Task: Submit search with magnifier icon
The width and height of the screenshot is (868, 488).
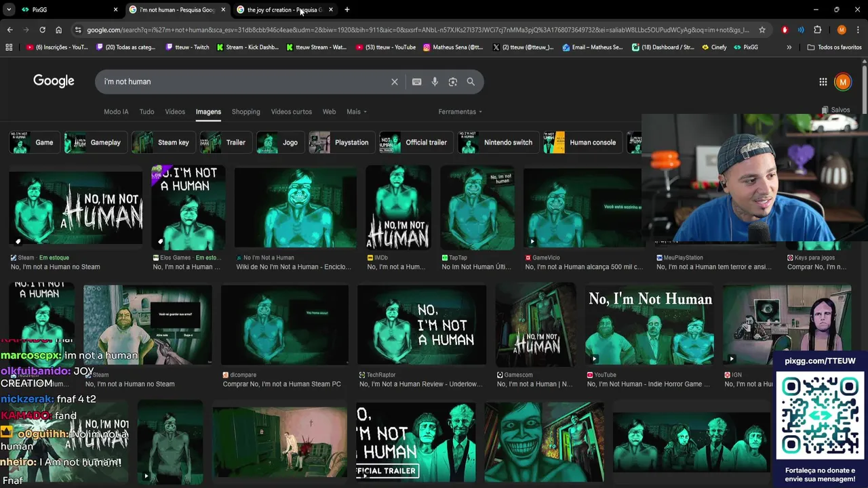Action: [471, 81]
